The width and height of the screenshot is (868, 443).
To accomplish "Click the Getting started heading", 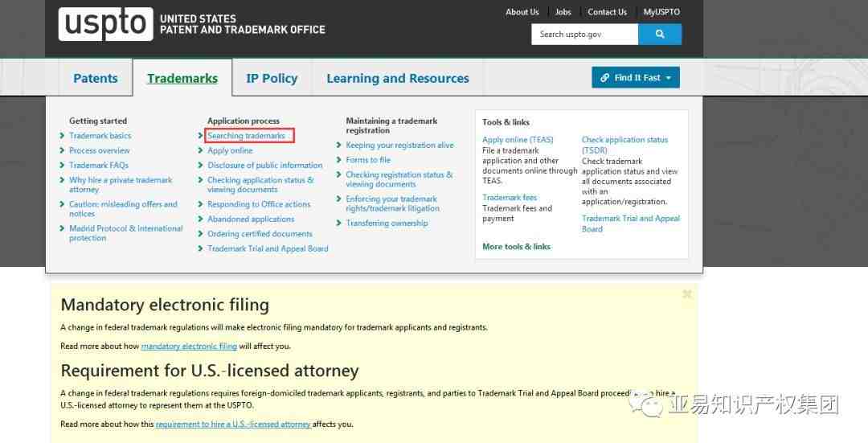I will point(98,121).
